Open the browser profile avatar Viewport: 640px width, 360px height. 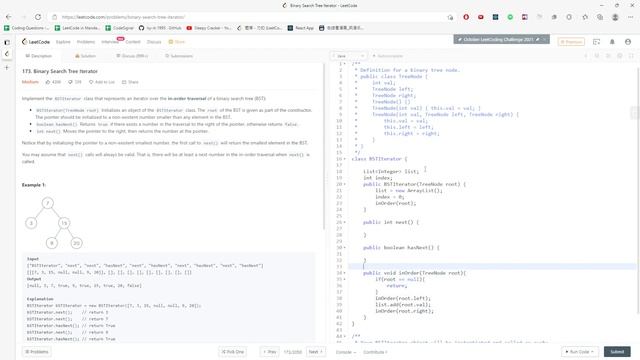[615, 17]
